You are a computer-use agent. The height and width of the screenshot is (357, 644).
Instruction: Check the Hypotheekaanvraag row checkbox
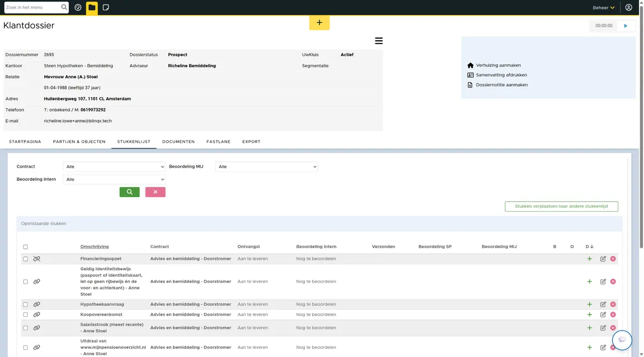25,304
